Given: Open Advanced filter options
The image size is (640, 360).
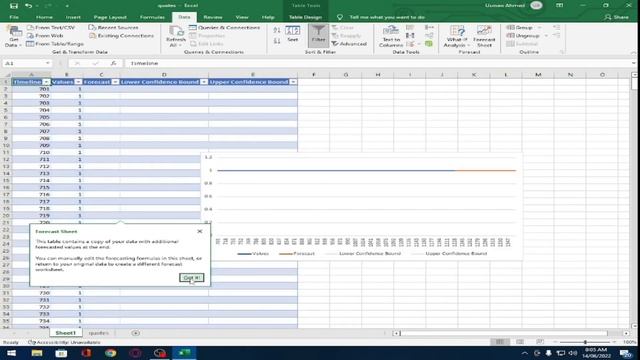Looking at the screenshot, I should pyautogui.click(x=349, y=44).
